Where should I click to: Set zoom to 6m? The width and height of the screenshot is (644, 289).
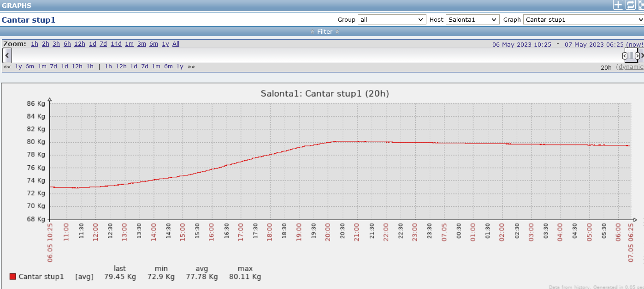pyautogui.click(x=154, y=44)
